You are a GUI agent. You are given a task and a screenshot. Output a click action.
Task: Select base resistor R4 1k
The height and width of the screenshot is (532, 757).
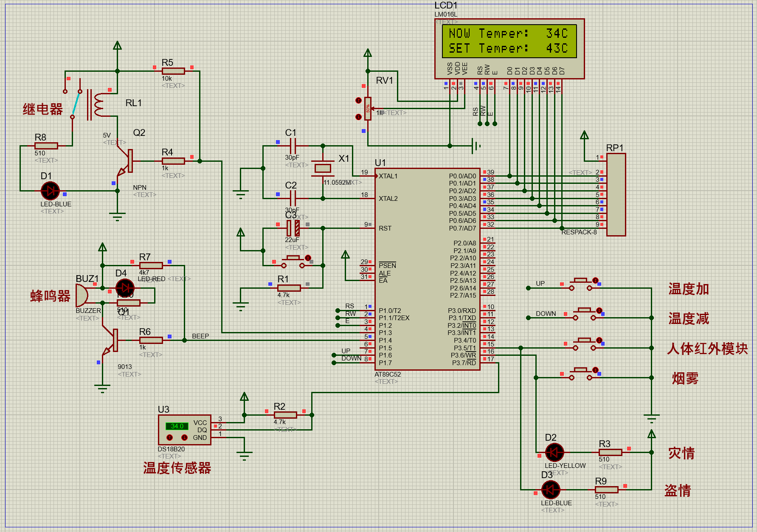173,161
